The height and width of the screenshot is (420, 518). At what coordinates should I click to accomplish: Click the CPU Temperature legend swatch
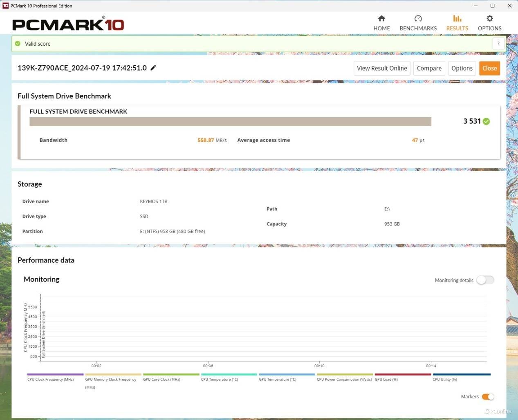229,374
